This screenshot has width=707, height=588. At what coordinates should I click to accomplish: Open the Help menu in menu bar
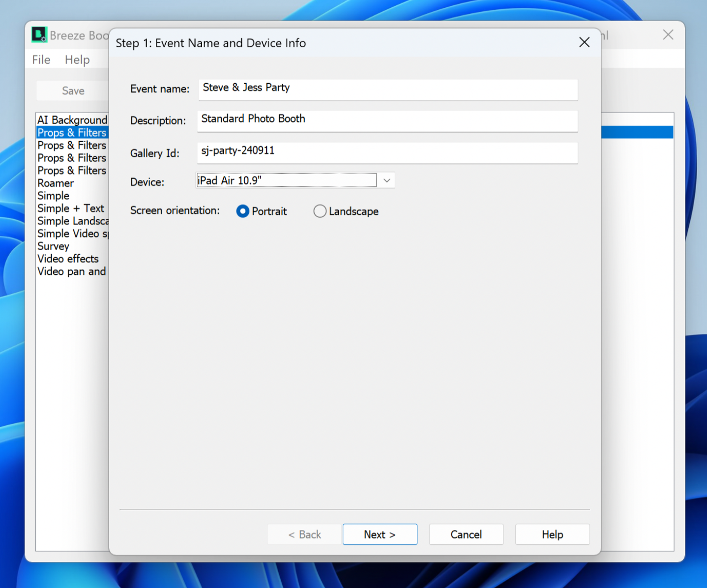point(77,60)
